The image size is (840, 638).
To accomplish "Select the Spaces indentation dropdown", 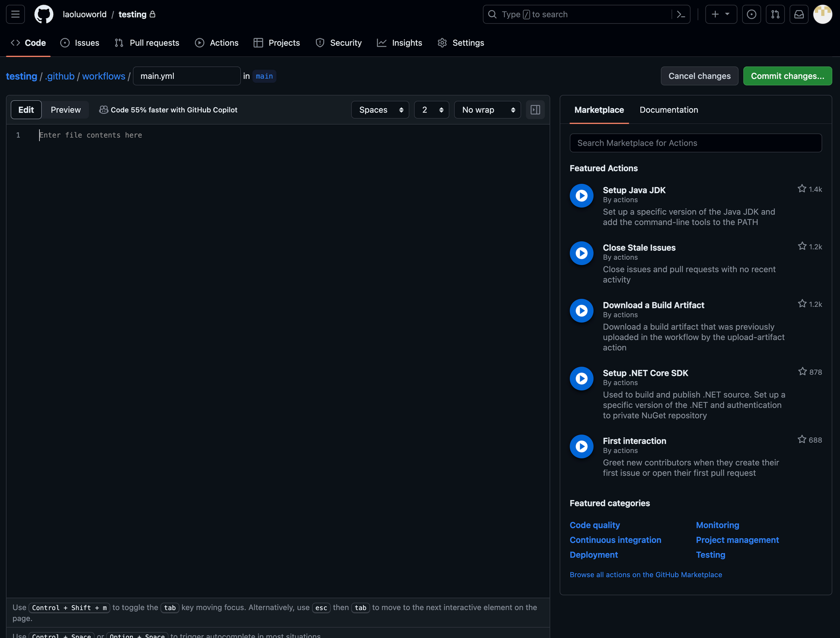I will (x=380, y=109).
